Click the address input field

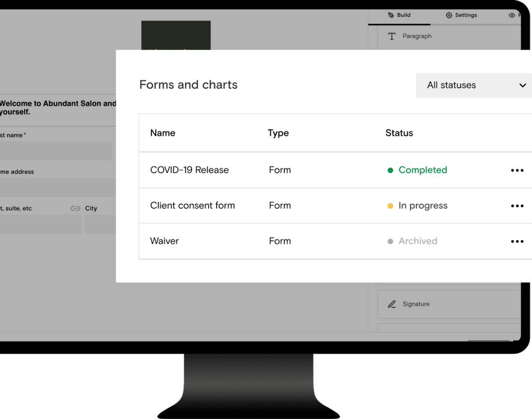click(58, 187)
